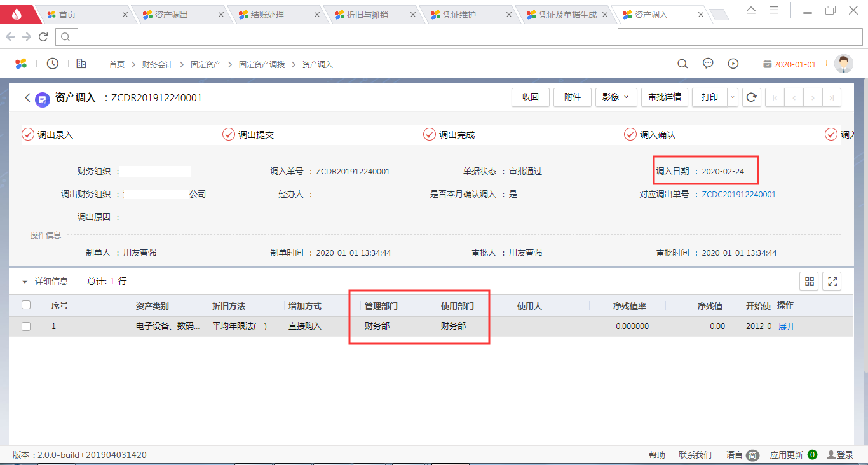The image size is (868, 465).
Task: Click the 展开 link in row 1
Action: click(787, 326)
